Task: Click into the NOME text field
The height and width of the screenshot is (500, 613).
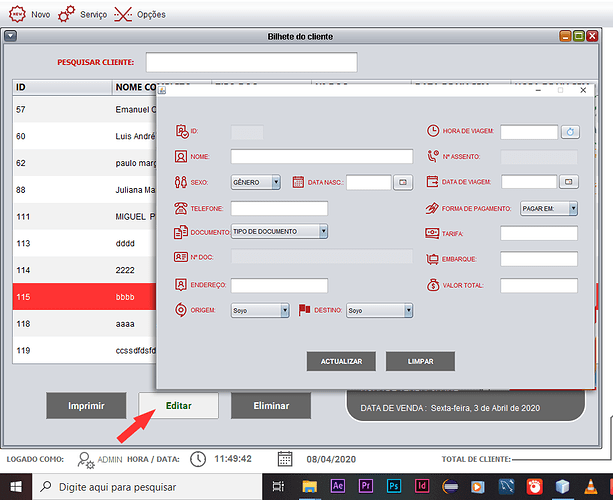Action: pos(322,156)
